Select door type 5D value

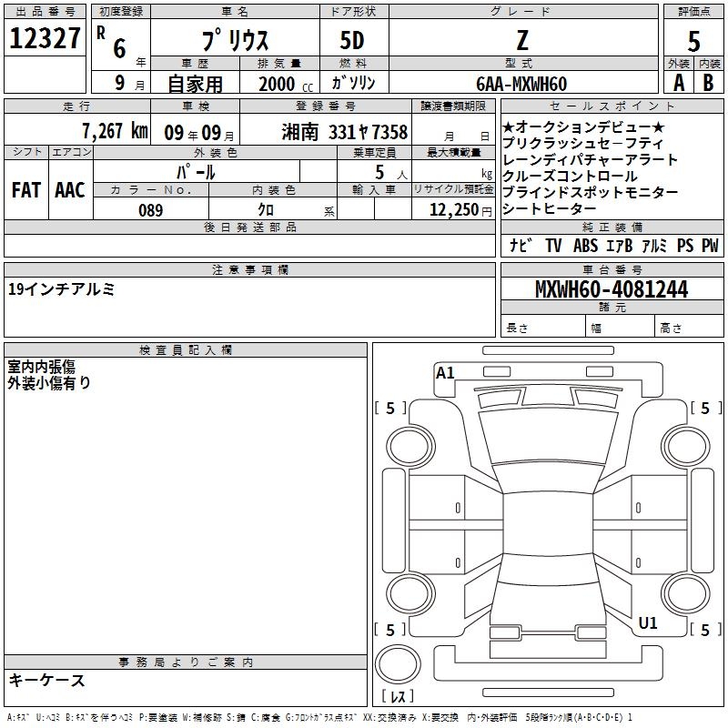click(352, 40)
